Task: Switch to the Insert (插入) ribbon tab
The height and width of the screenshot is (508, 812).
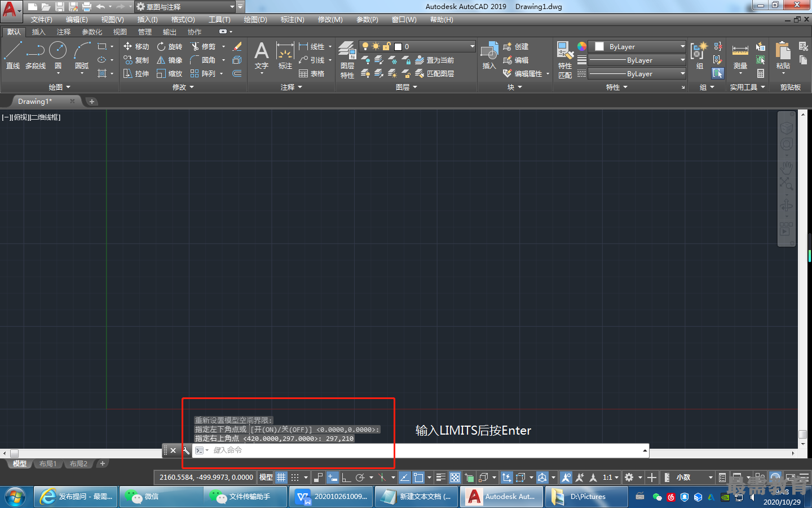Action: [38, 32]
